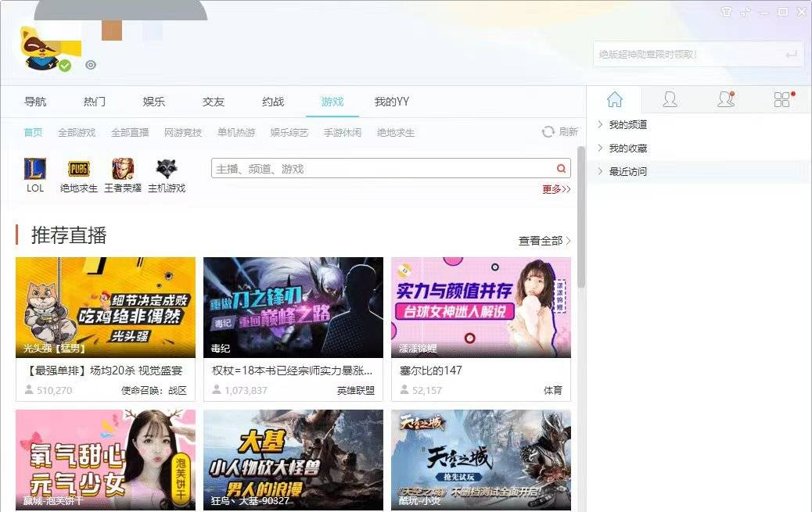Open the 导航 tab
Viewport: 812px width, 512px height.
pyautogui.click(x=35, y=102)
